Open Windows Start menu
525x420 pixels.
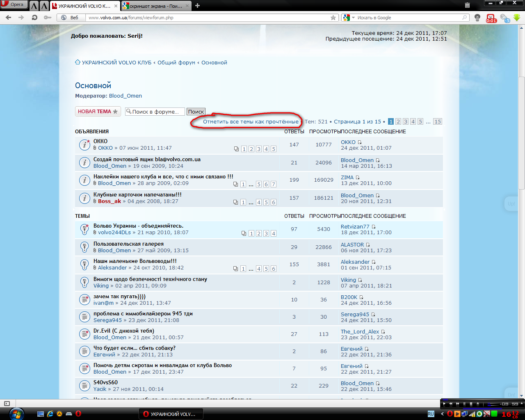click(x=16, y=414)
